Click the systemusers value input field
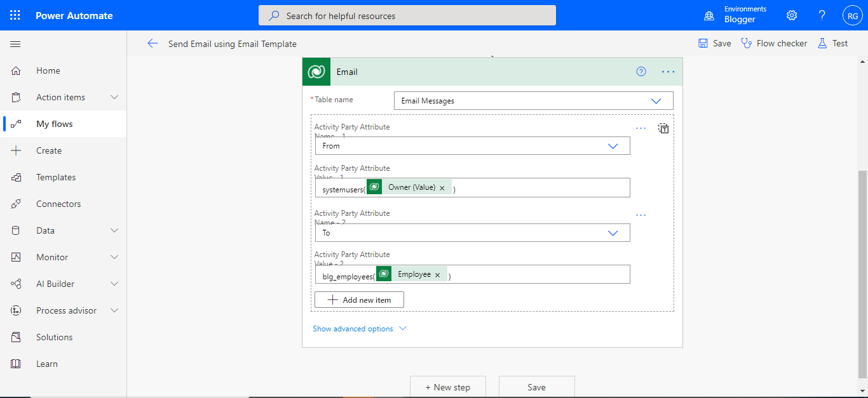This screenshot has height=398, width=868. pos(473,188)
